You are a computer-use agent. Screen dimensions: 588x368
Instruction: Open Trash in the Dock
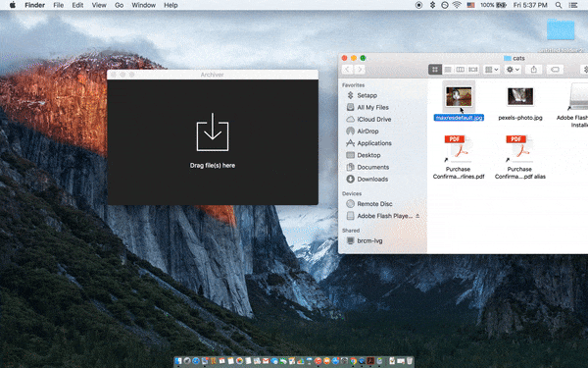409,360
